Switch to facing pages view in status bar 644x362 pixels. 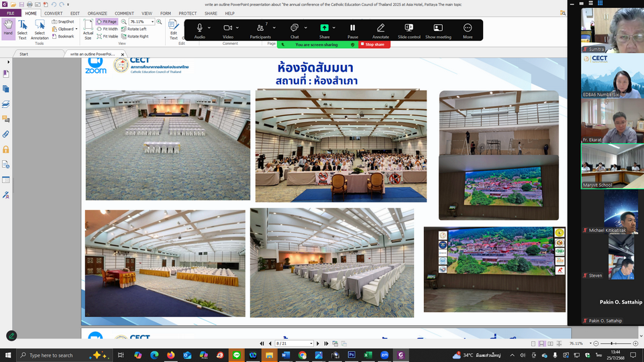[x=550, y=343]
